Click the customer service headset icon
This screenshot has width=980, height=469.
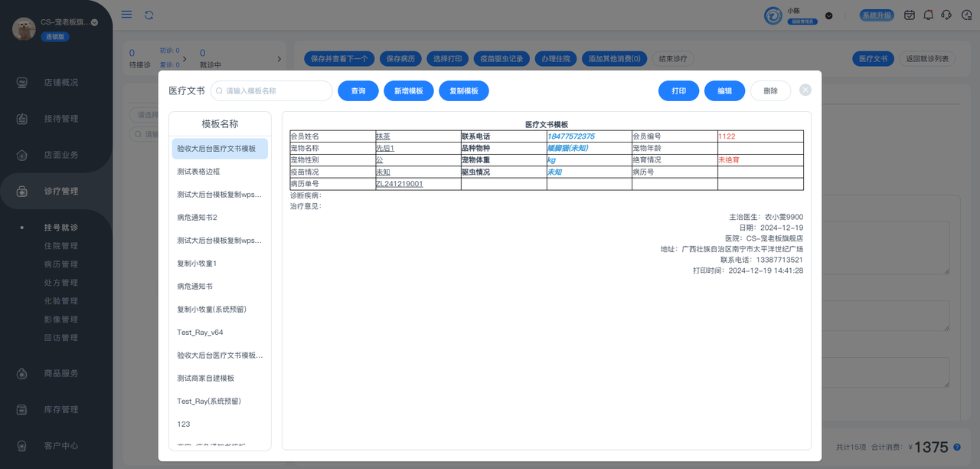click(946, 15)
